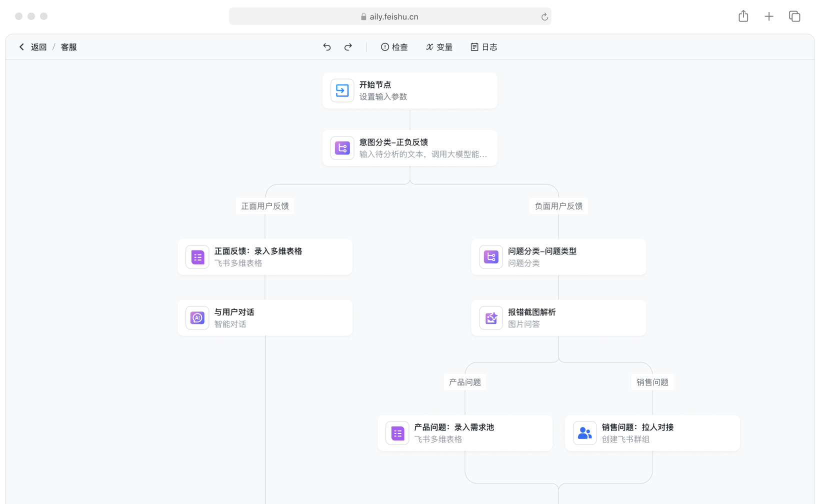Click the 产品问题 录入需求池 table icon
The image size is (820, 504).
click(397, 433)
